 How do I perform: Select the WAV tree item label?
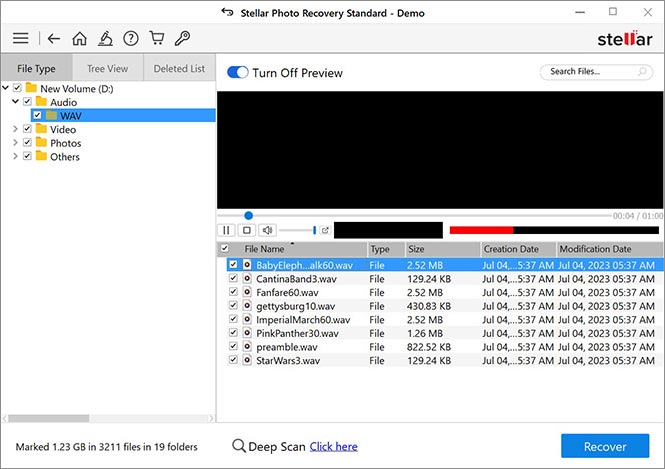coord(70,115)
